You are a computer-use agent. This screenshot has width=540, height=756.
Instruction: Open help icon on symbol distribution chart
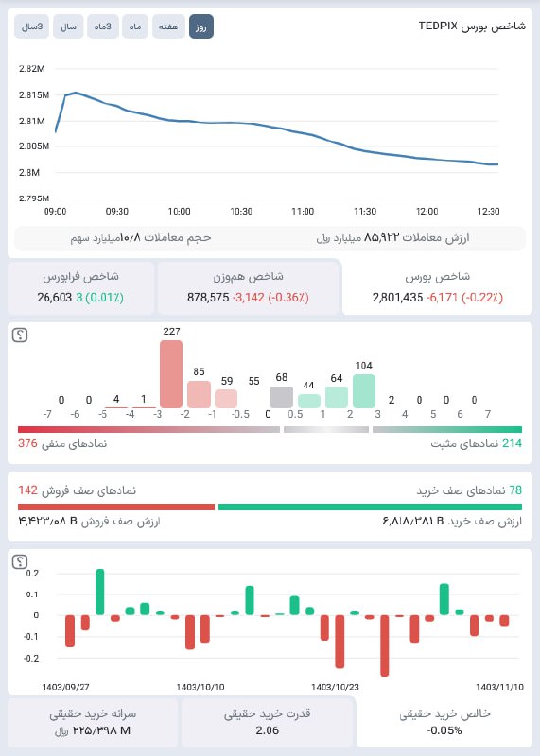[20, 335]
